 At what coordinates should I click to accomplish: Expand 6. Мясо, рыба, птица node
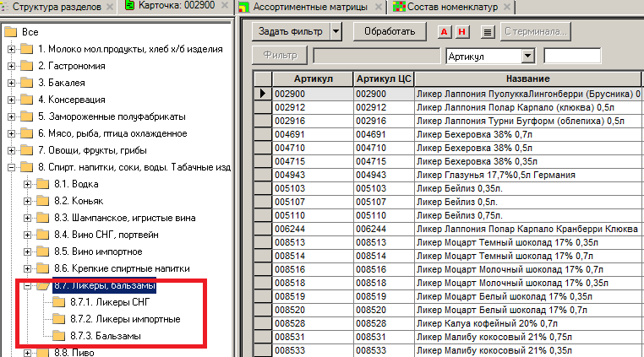click(11, 133)
